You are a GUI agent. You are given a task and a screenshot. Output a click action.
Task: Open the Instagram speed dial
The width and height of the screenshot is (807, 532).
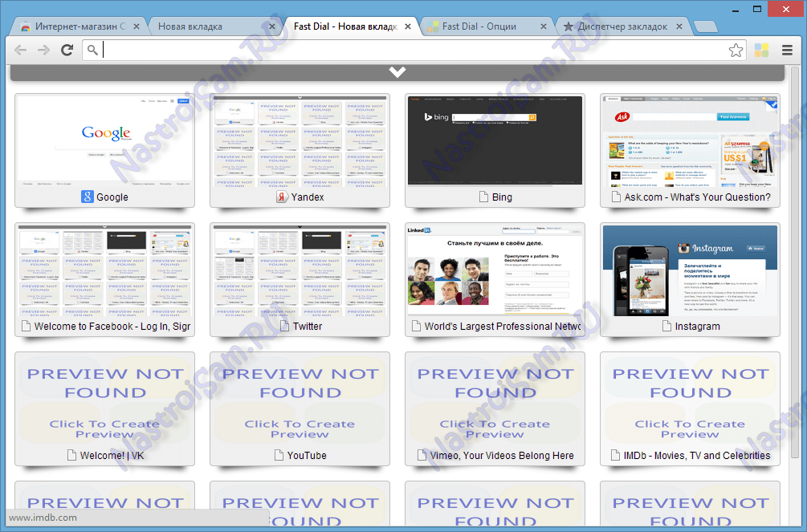(690, 271)
